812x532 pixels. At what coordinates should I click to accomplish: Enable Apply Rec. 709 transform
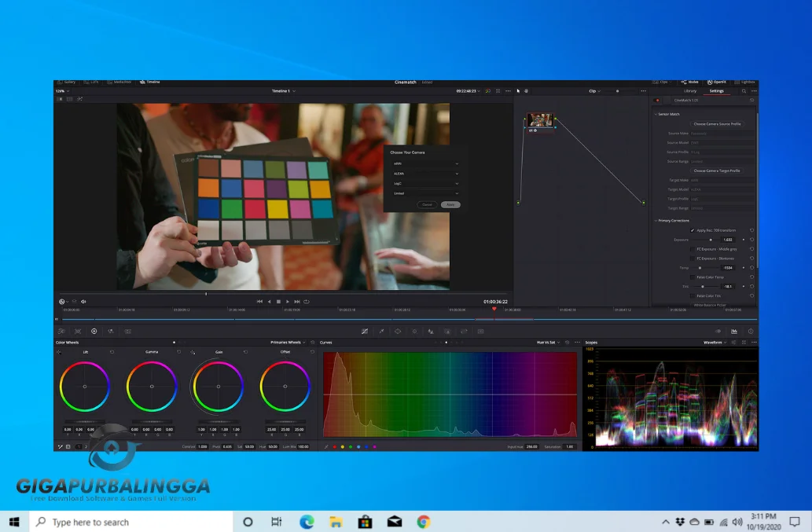point(693,230)
